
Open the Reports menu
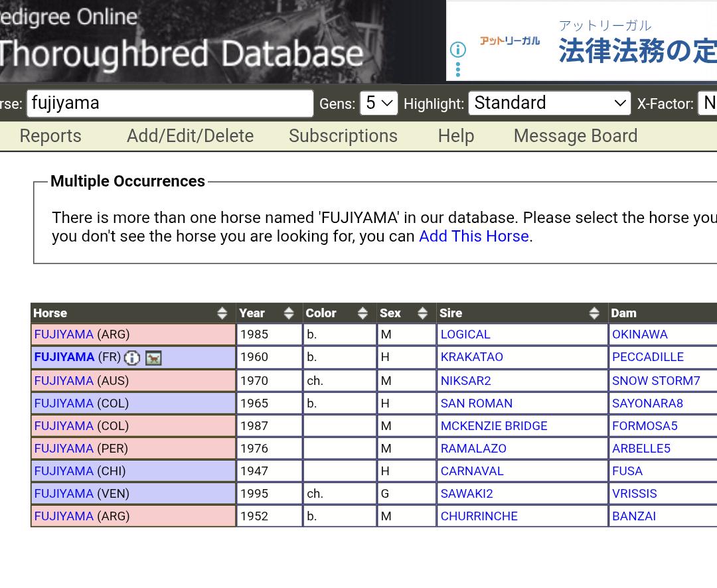click(50, 136)
